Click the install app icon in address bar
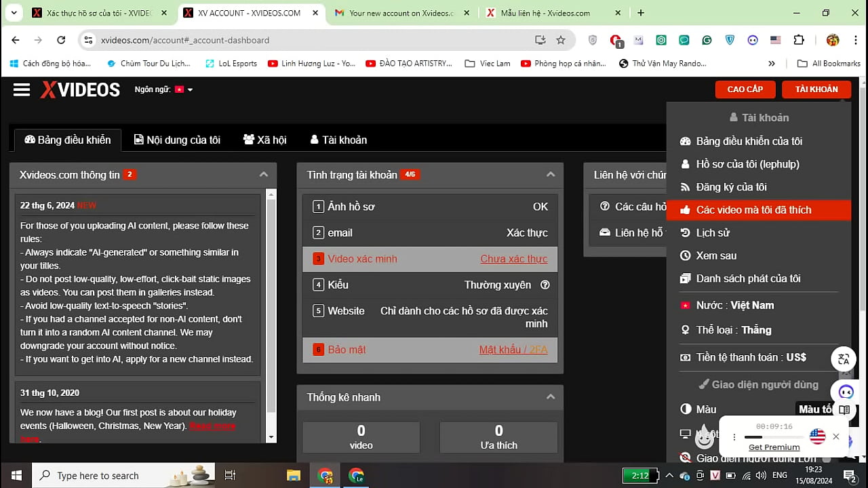Image resolution: width=868 pixels, height=488 pixels. pos(540,40)
